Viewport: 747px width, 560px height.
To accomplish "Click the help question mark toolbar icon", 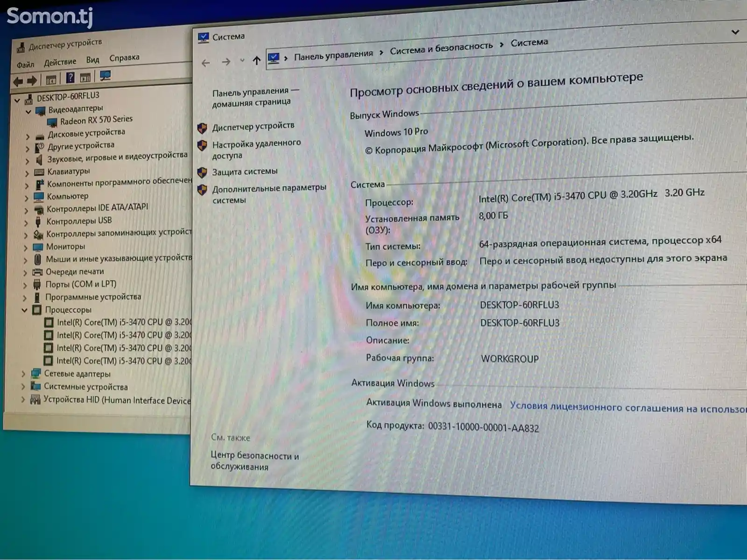I will coord(70,78).
